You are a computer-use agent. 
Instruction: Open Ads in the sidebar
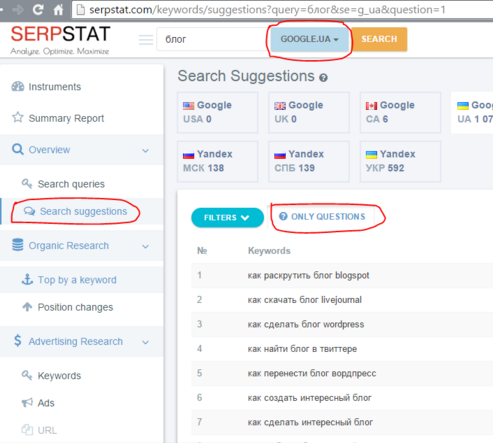pyautogui.click(x=46, y=403)
